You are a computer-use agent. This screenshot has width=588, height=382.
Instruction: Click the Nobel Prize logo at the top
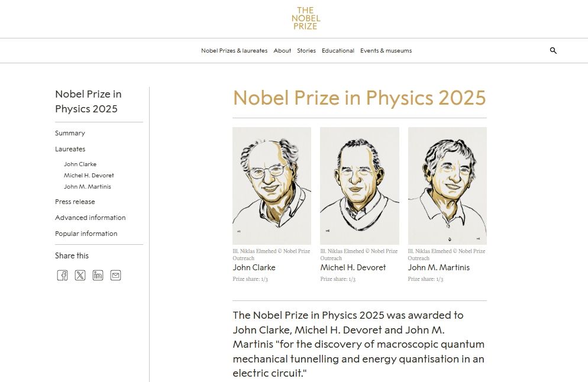305,18
